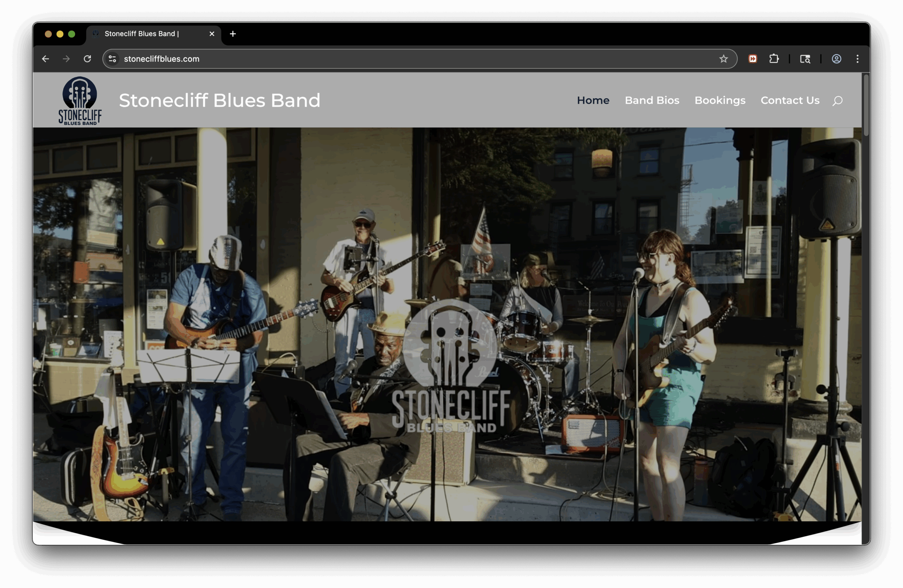Click the macOS green fullscreen button
Screen dimensions: 903x588
click(72, 34)
